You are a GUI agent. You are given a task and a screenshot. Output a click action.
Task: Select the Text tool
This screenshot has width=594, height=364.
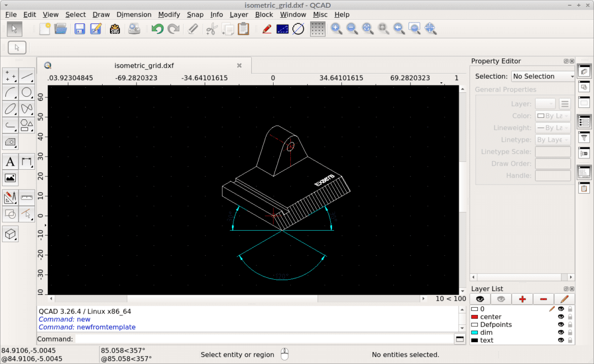[x=10, y=161]
